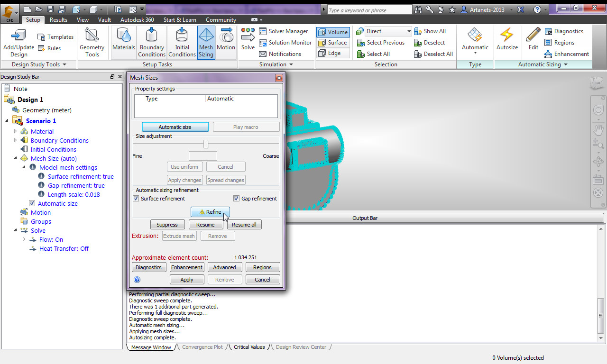
Task: Open the Vault ribbon tab
Action: point(104,20)
